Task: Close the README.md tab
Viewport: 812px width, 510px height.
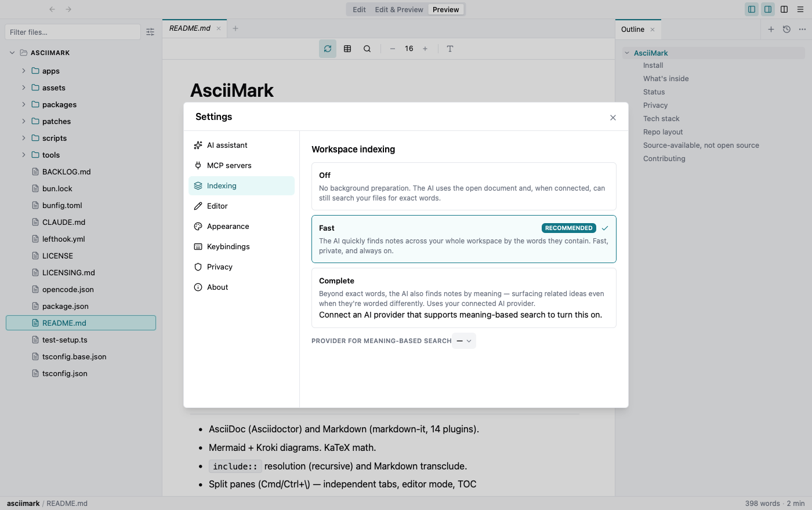Action: pos(219,28)
